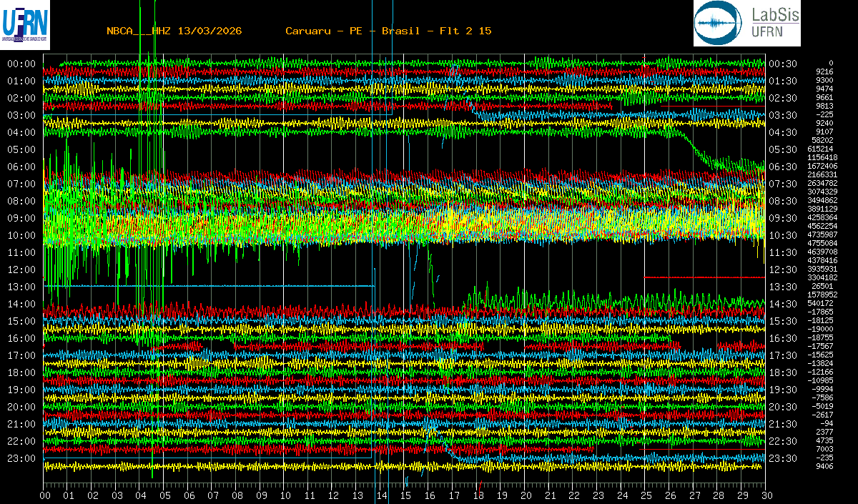858x504 pixels.
Task: Click the offset value 4755084 in right column
Action: click(822, 243)
